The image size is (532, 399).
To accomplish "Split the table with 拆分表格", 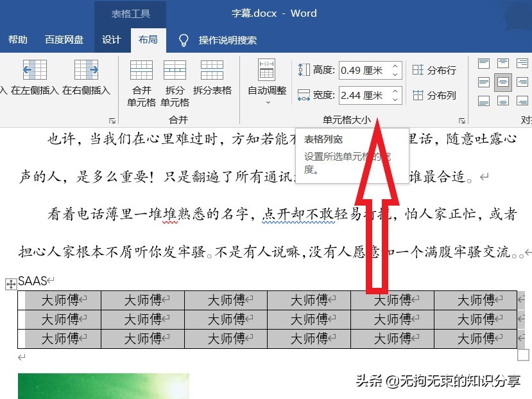I will [212, 80].
